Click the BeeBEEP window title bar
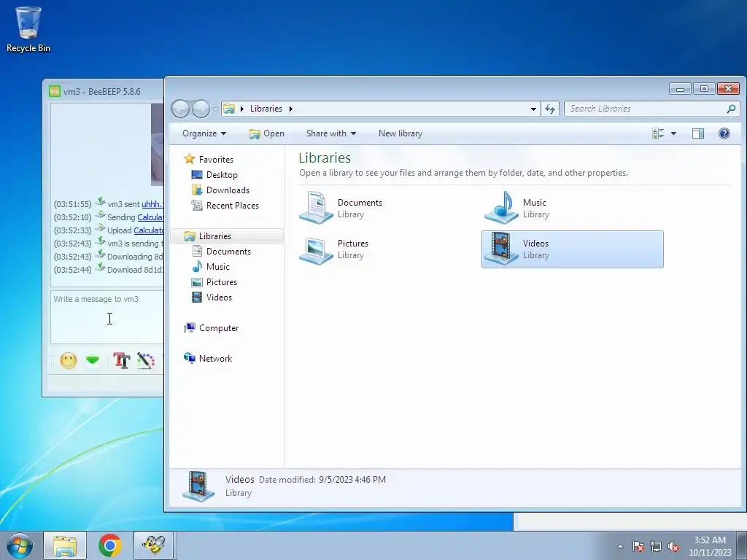747x560 pixels. pyautogui.click(x=103, y=91)
